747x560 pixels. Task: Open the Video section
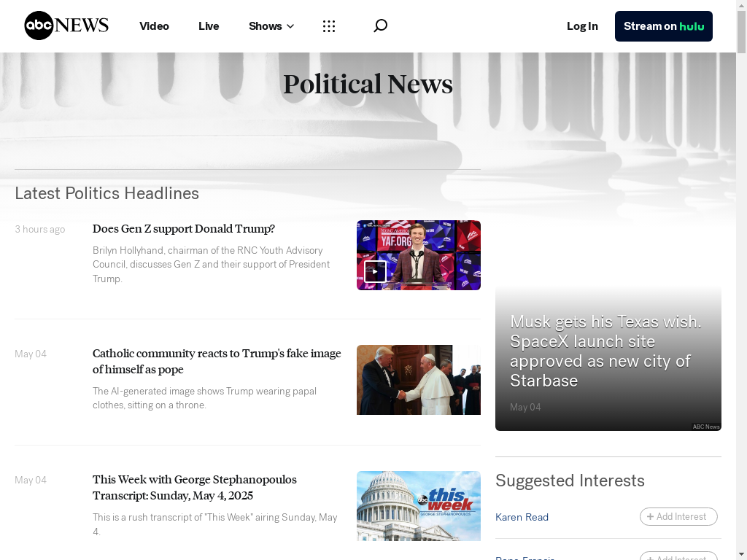154,26
